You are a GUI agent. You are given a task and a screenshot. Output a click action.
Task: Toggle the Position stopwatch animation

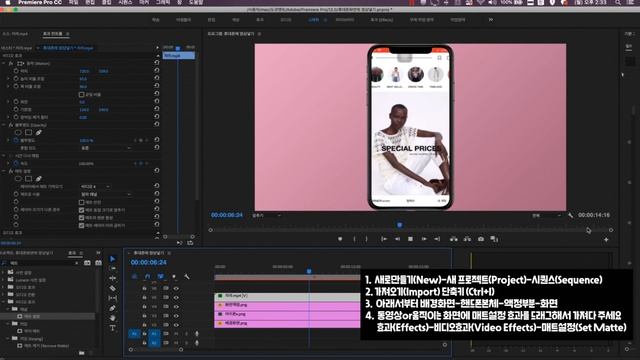(x=16, y=71)
